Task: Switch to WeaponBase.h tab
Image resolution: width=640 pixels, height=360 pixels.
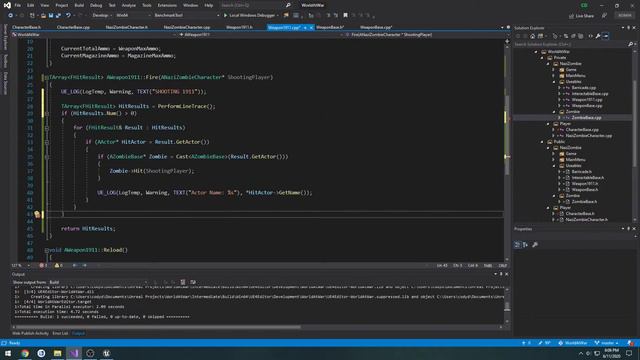Action: (330, 27)
